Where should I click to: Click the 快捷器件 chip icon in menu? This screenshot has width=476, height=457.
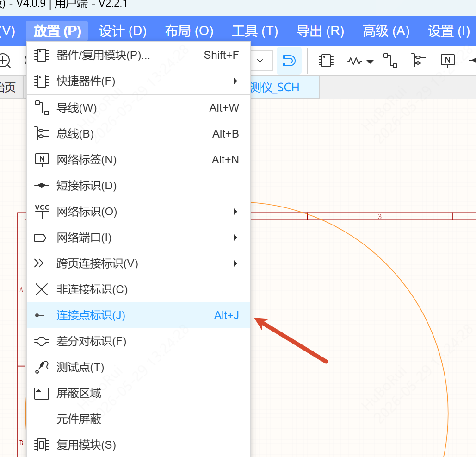(42, 81)
